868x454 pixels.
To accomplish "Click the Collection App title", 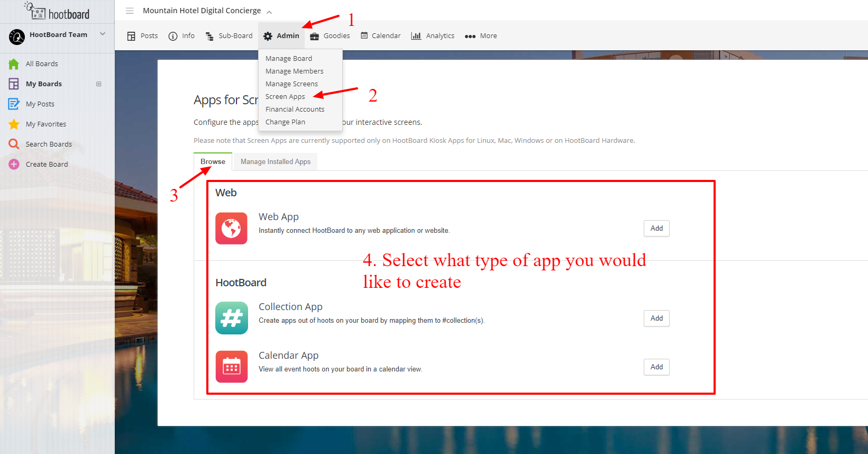I will point(290,307).
